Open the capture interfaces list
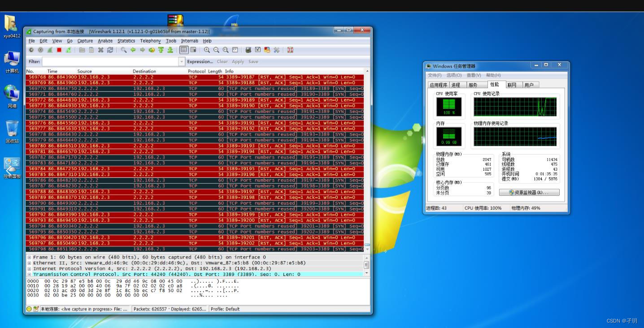 (x=30, y=50)
